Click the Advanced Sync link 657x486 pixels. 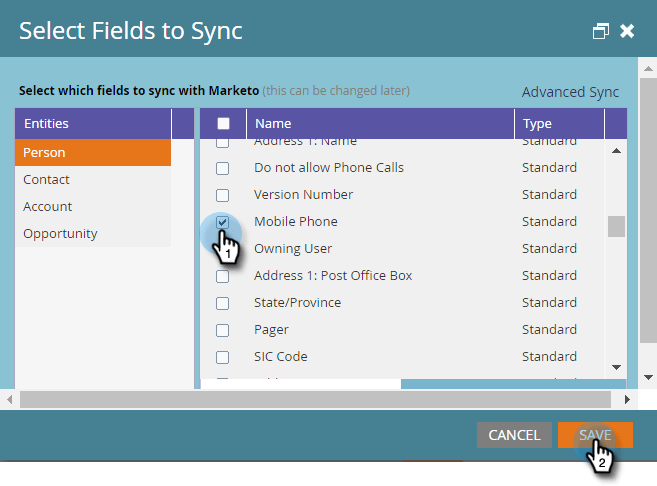[x=570, y=92]
